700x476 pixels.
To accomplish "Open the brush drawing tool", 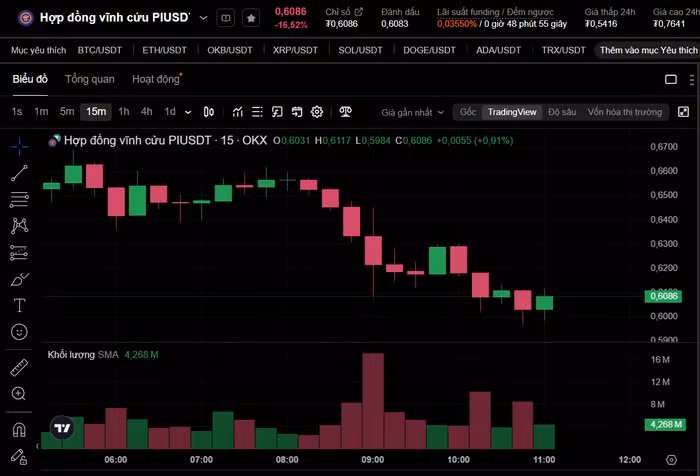I will [19, 279].
